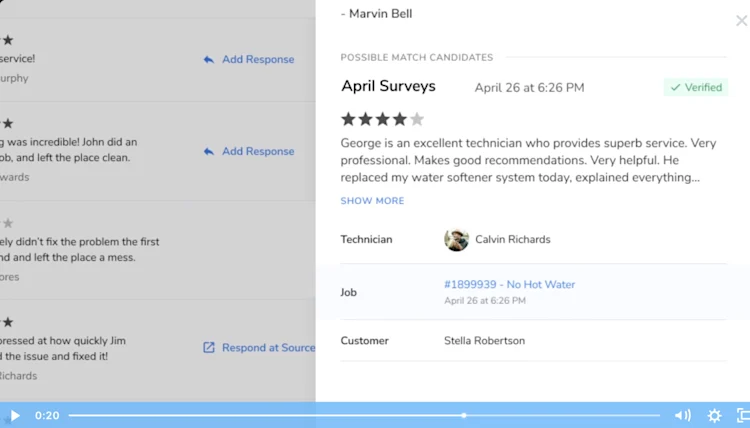Click Calvin Richards technician avatar
750x428 pixels.
point(456,240)
